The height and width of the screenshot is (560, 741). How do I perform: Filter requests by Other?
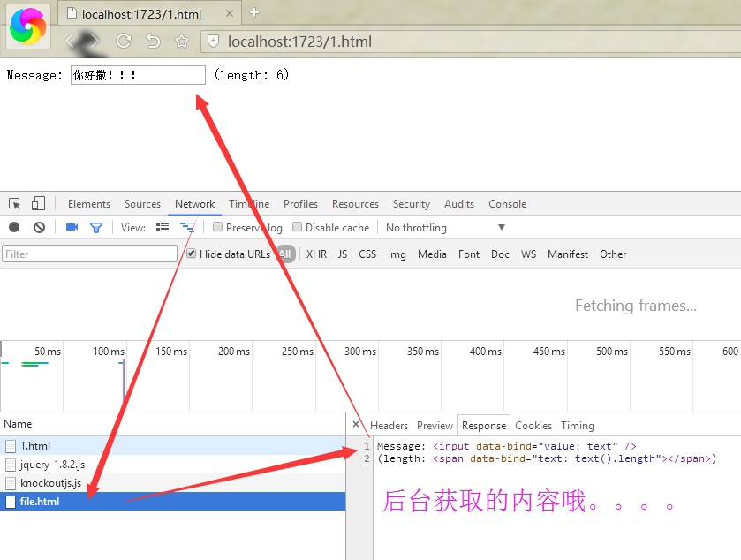pos(613,254)
